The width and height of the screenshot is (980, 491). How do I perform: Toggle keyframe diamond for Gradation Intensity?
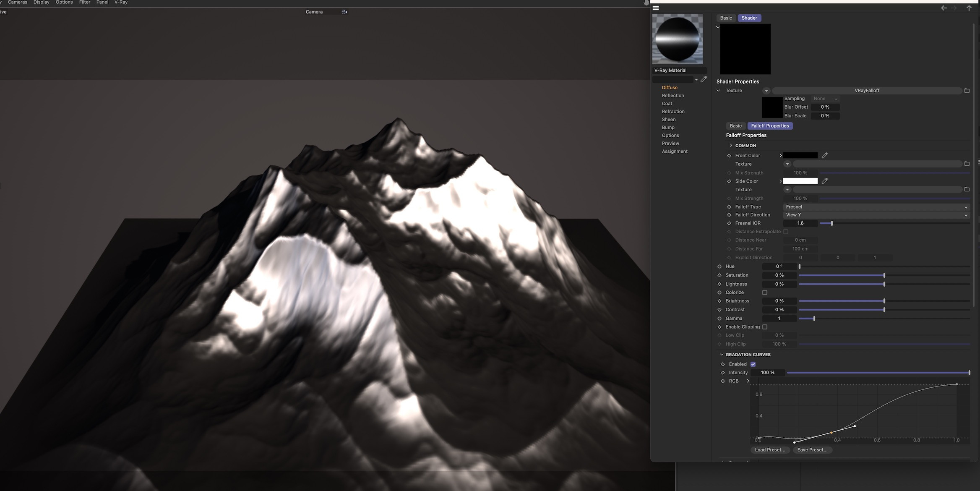[x=723, y=373]
